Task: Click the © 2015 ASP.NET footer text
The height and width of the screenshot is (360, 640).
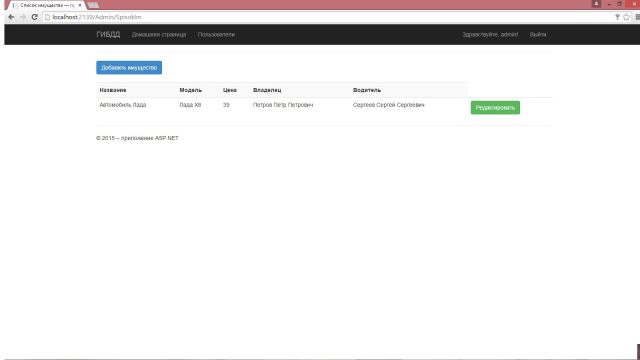Action: [x=137, y=138]
